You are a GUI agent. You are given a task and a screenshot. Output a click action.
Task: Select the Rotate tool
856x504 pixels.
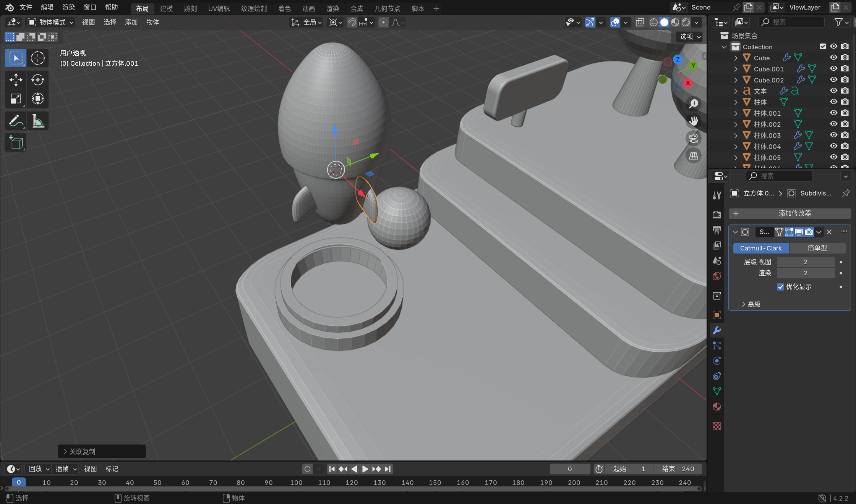(x=37, y=80)
